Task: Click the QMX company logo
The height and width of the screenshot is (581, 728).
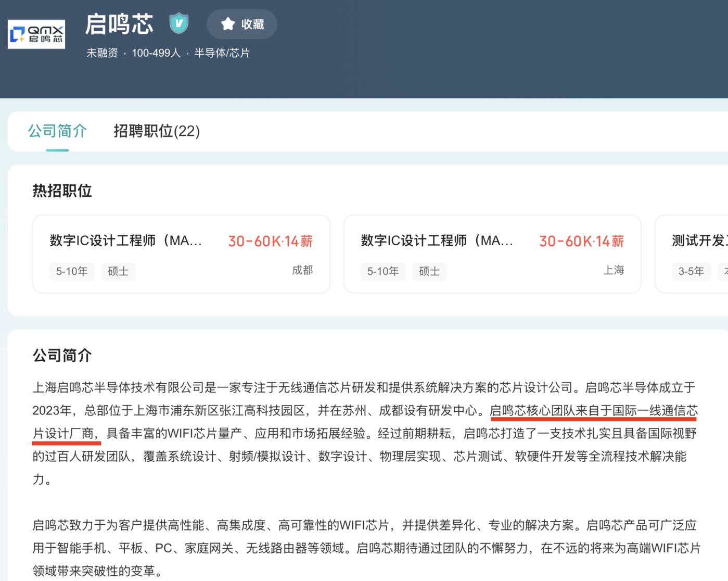Action: coord(36,34)
